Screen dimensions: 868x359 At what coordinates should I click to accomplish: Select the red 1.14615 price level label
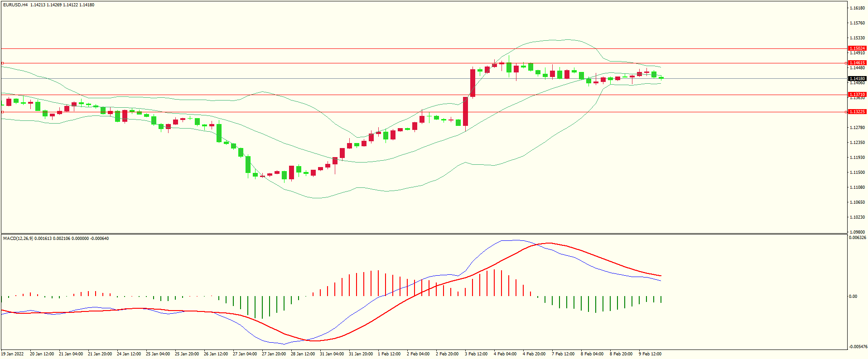(x=857, y=63)
